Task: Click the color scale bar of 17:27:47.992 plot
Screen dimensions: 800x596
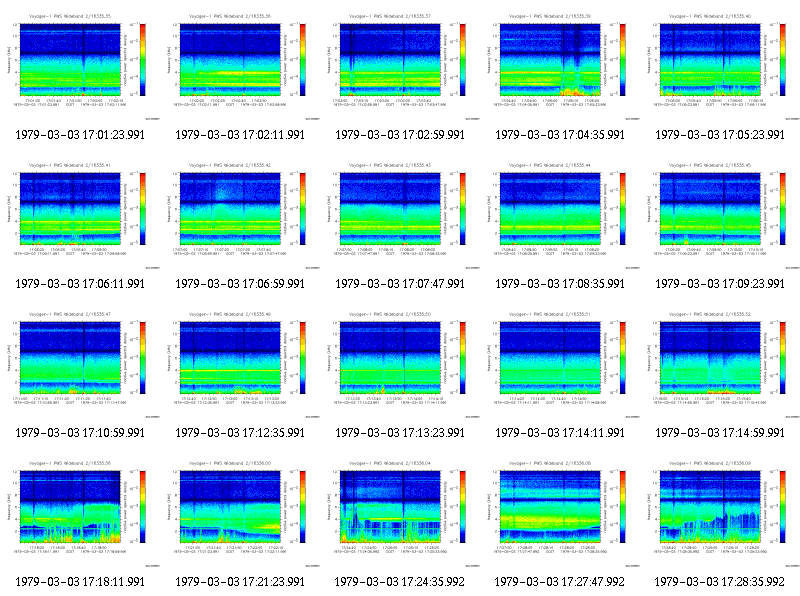Action: pyautogui.click(x=623, y=507)
